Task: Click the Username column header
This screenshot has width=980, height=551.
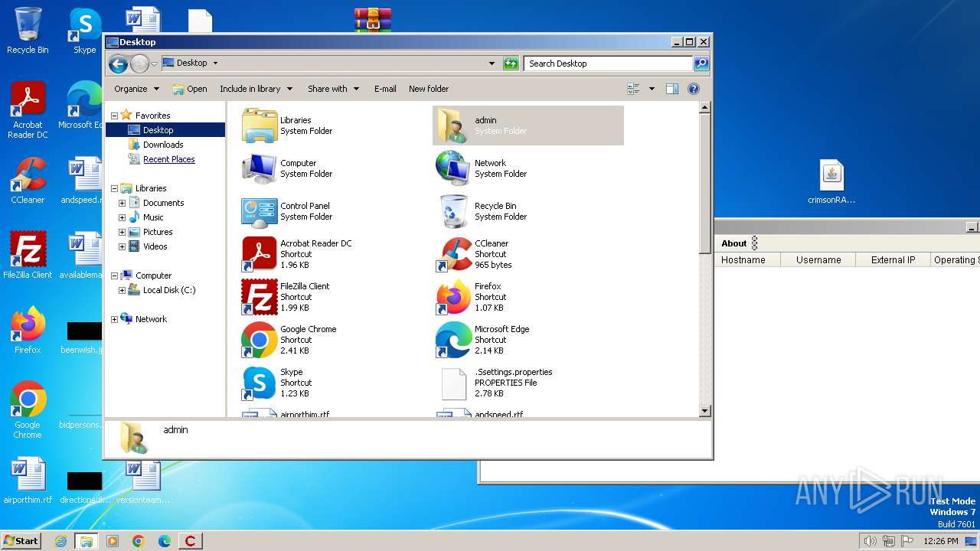Action: click(x=818, y=260)
